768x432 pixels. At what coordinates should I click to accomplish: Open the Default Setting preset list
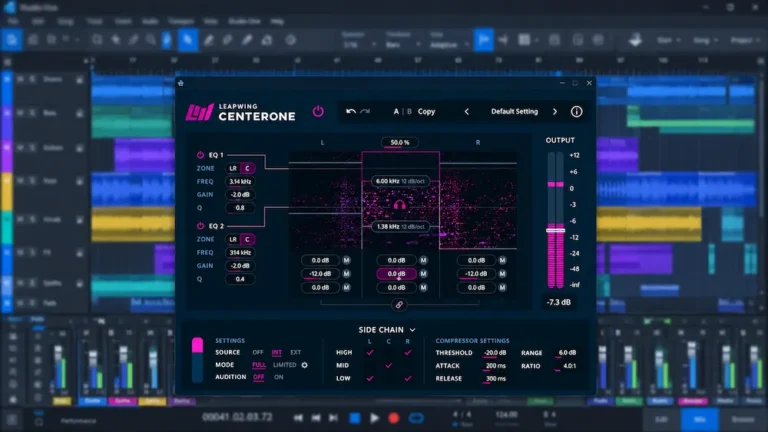pos(514,112)
